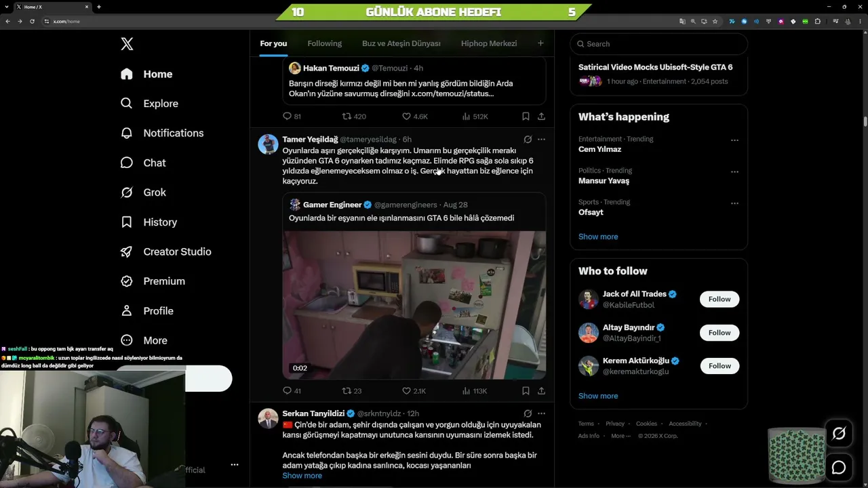Open Creator Studio from the sidebar
The width and height of the screenshot is (868, 488).
coord(165,251)
